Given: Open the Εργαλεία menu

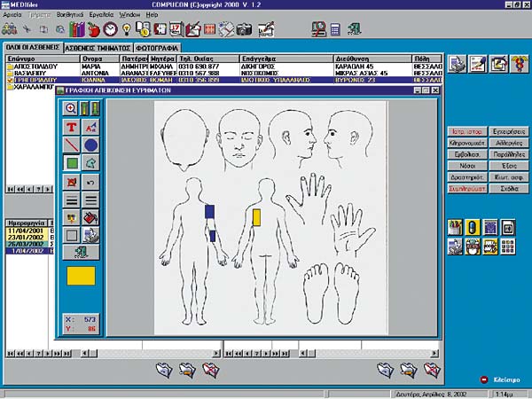Looking at the screenshot, I should coord(101,15).
